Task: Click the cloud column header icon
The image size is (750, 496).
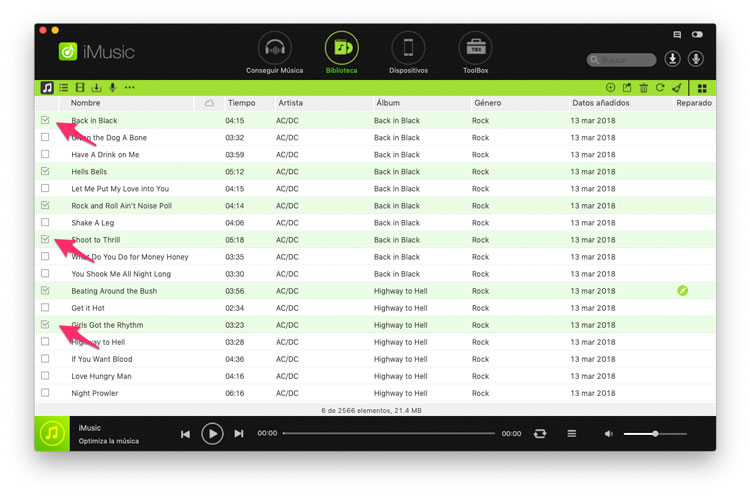Action: point(210,103)
